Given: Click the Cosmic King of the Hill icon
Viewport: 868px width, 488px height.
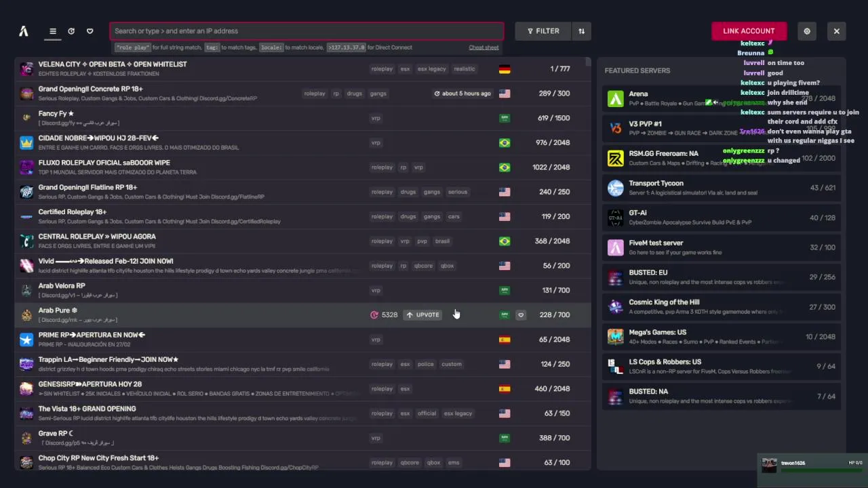Looking at the screenshot, I should coord(615,307).
